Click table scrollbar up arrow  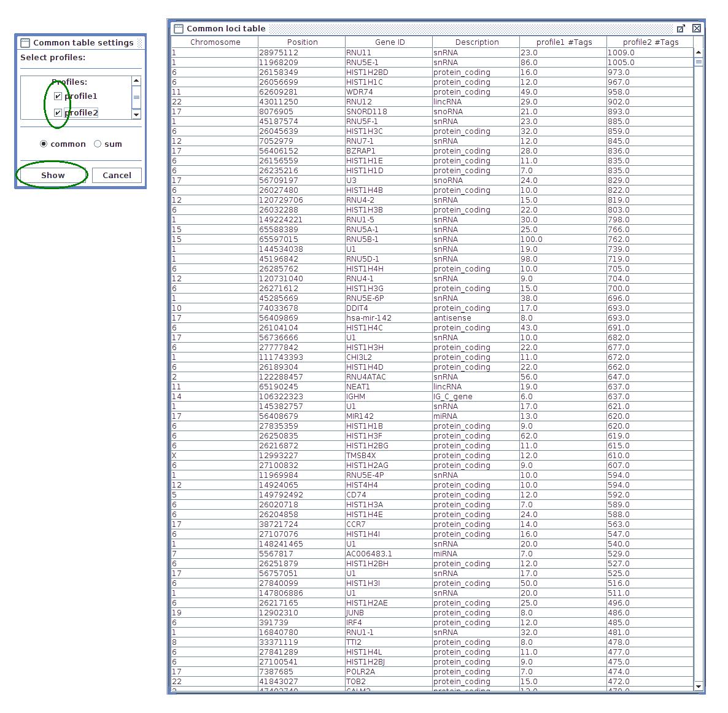click(x=699, y=52)
